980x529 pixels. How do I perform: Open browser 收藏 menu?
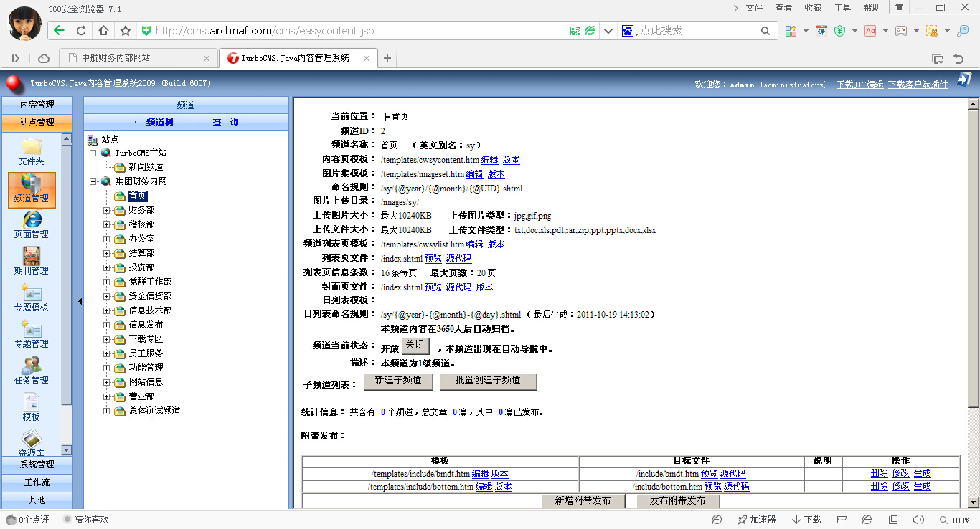pyautogui.click(x=813, y=8)
